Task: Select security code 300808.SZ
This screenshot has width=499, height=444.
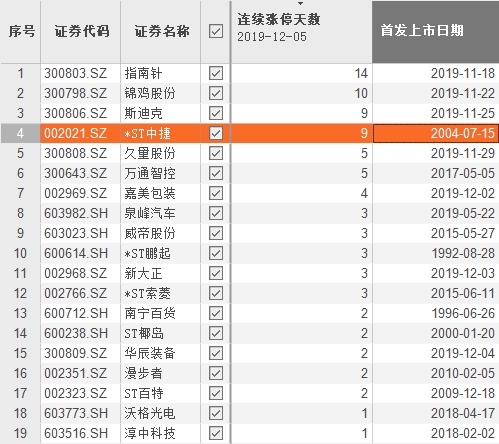Action: (x=76, y=153)
